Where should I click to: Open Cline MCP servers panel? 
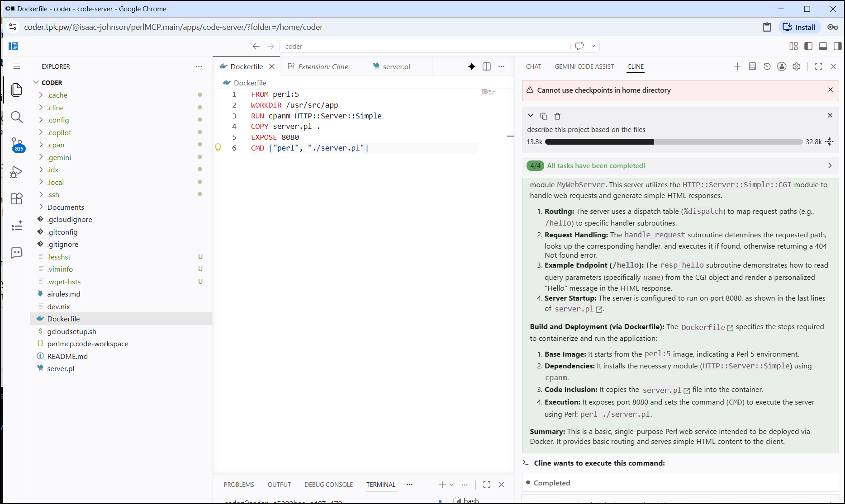tap(752, 66)
